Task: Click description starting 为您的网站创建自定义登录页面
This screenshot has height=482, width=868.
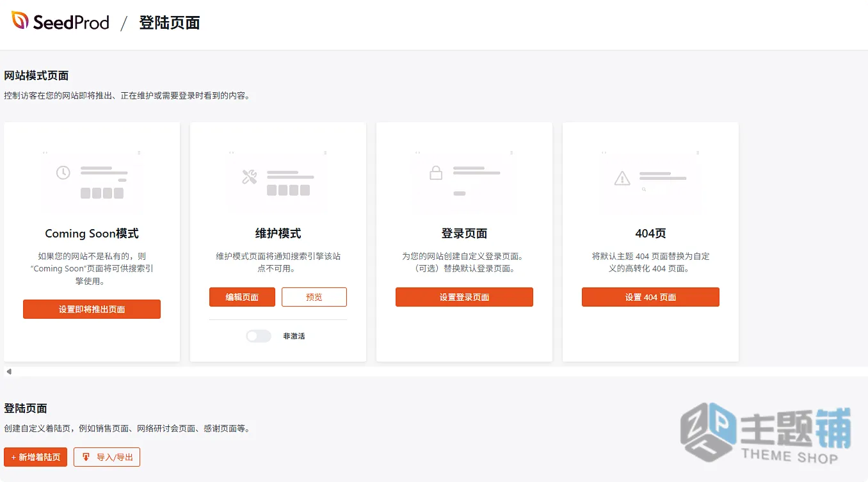Action: (464, 262)
